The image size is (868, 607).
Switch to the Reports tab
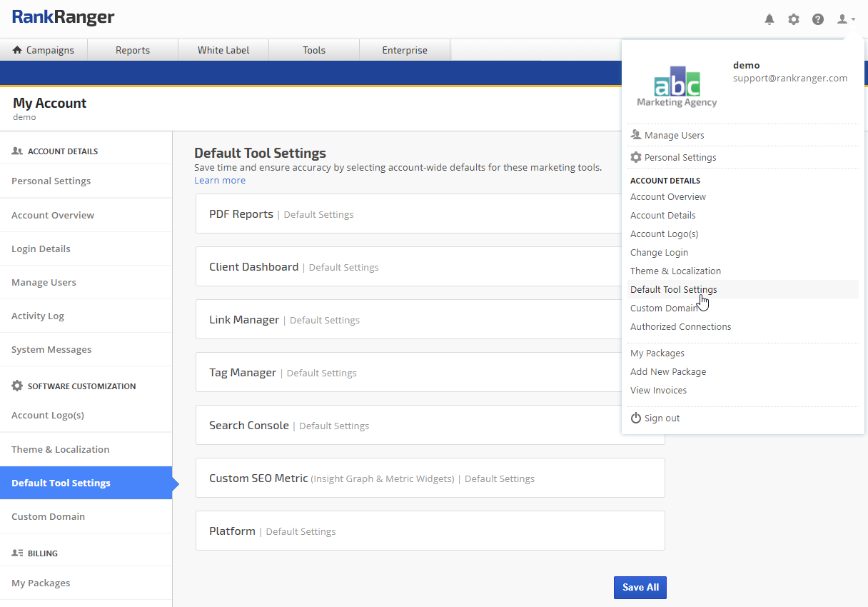(x=133, y=50)
